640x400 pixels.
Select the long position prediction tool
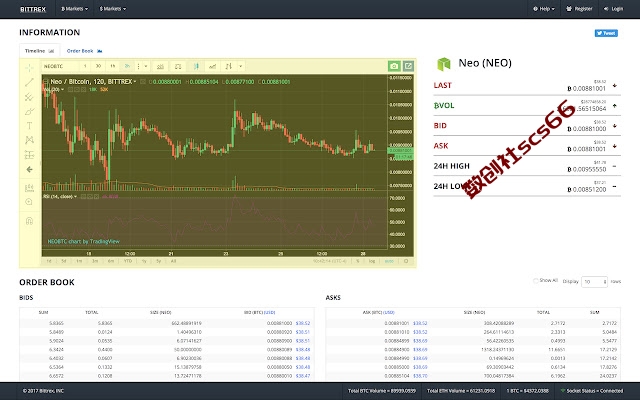click(x=29, y=155)
